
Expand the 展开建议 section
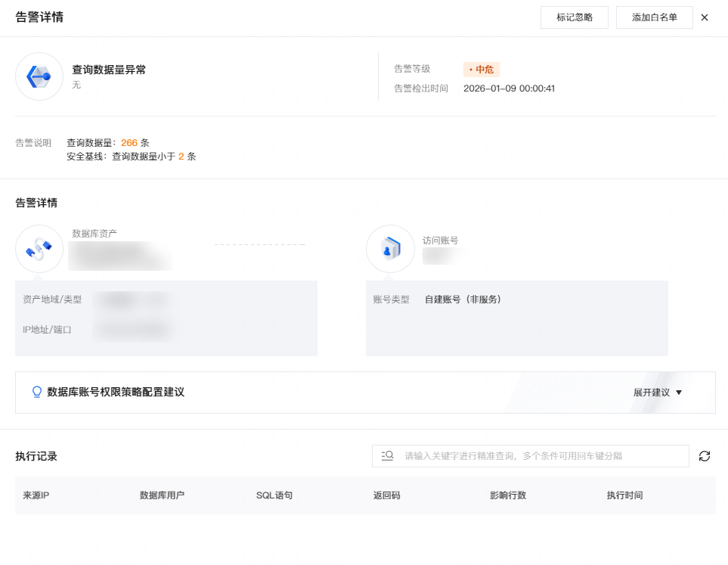(651, 393)
